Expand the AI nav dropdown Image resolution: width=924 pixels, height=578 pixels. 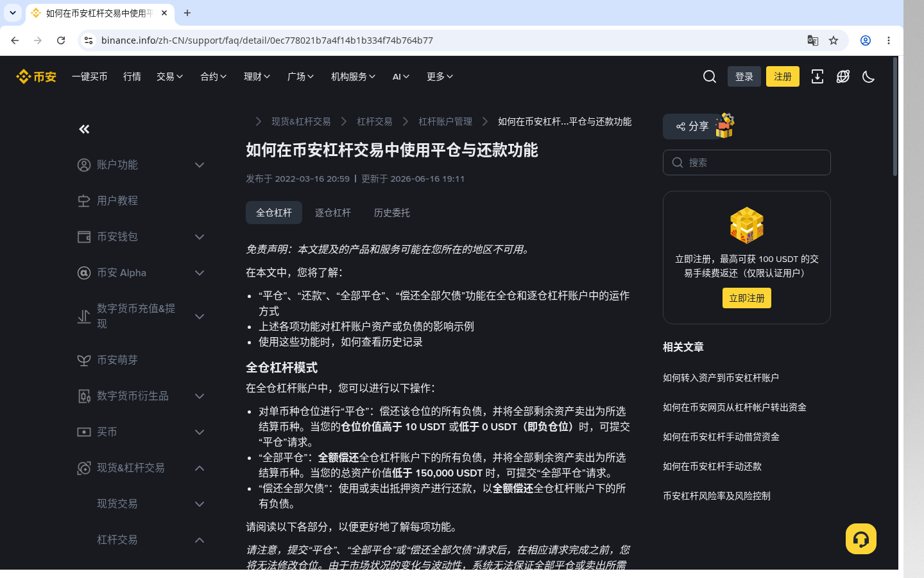pos(401,76)
